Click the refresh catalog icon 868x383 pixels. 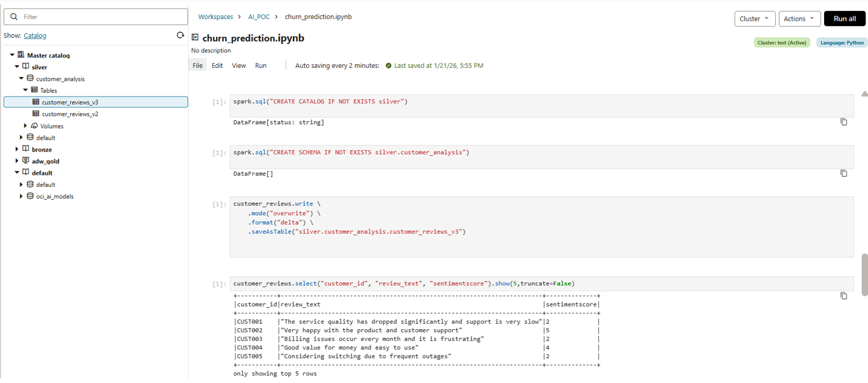180,35
